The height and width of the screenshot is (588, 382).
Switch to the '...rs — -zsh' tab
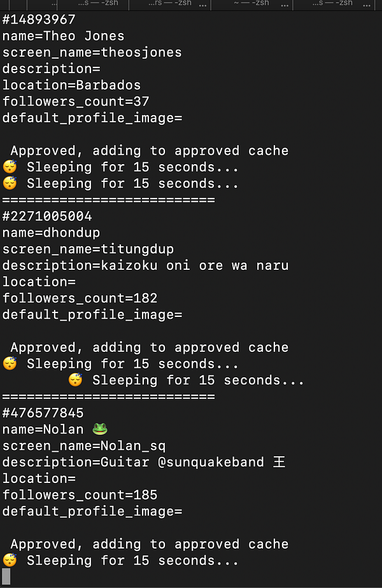pos(169,4)
